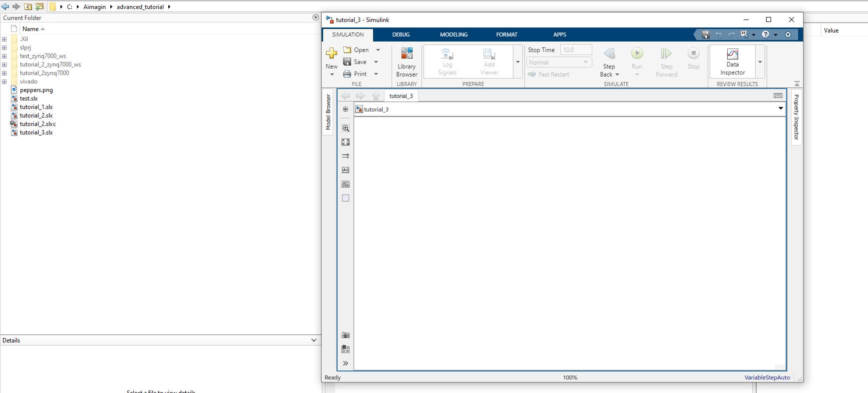Image resolution: width=868 pixels, height=393 pixels.
Task: Go back in the MATLAB folder toolbar
Action: [5, 6]
